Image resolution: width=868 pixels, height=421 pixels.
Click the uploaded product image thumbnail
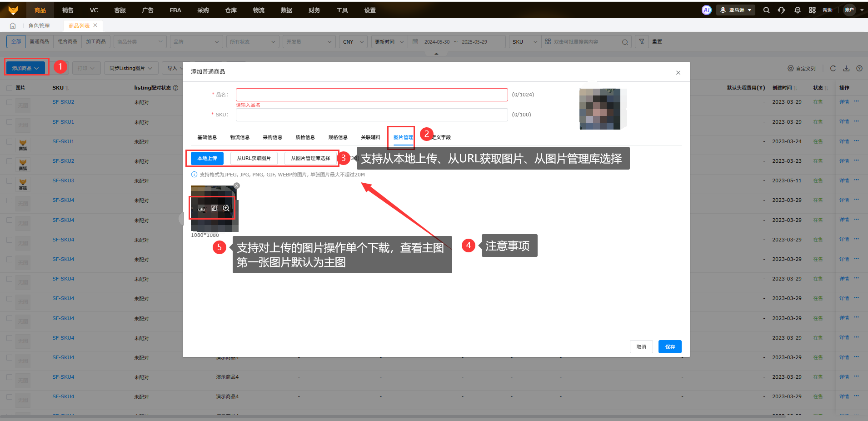pyautogui.click(x=215, y=209)
